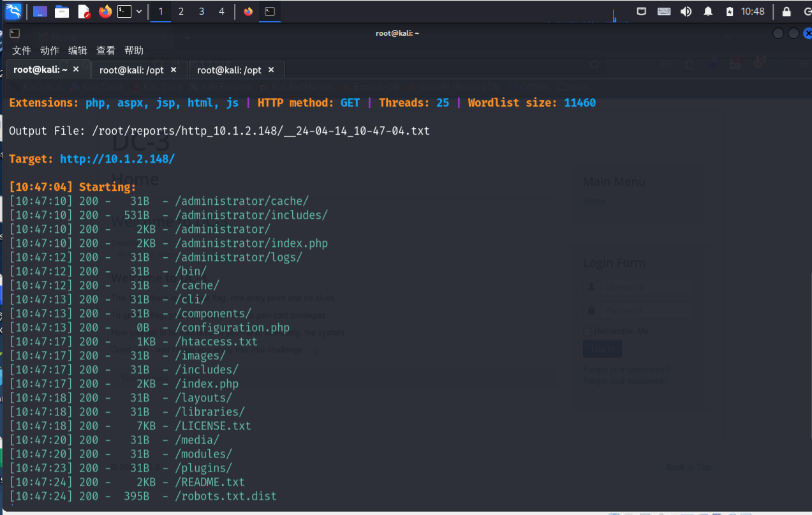Viewport: 812px width, 515px height.
Task: Click the /administrator/index.php result
Action: (251, 243)
